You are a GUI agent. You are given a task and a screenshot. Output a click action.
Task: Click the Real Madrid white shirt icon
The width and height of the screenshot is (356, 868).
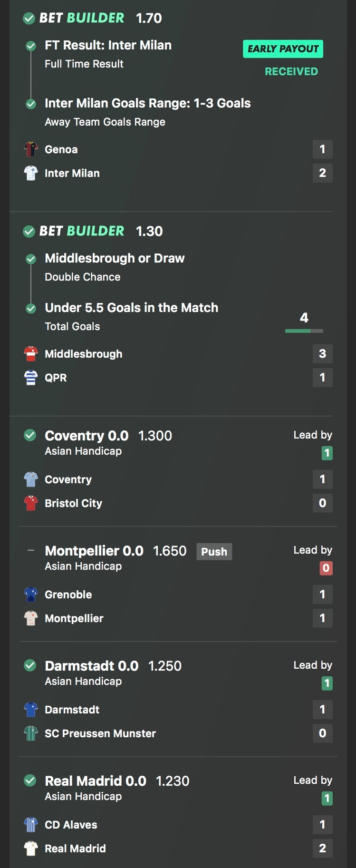[31, 848]
